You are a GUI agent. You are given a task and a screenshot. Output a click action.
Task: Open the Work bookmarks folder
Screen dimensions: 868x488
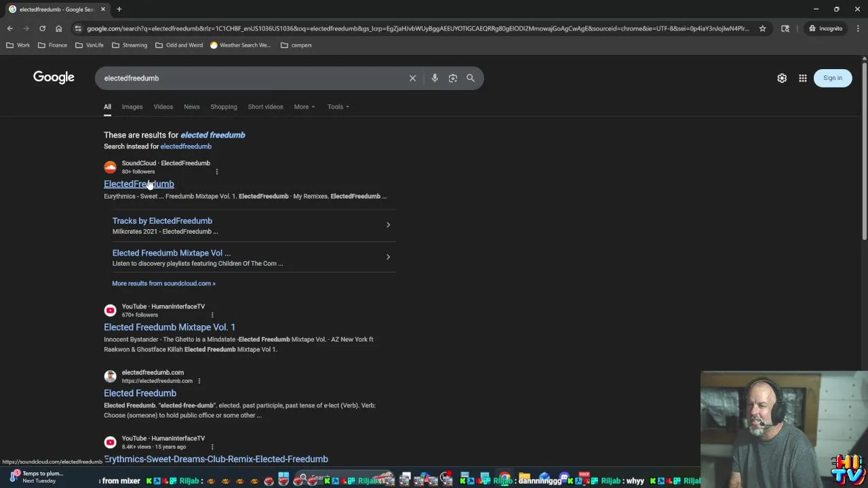coord(18,45)
